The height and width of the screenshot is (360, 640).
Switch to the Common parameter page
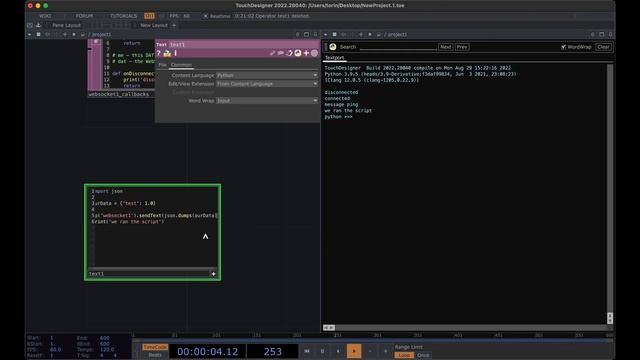[x=181, y=65]
